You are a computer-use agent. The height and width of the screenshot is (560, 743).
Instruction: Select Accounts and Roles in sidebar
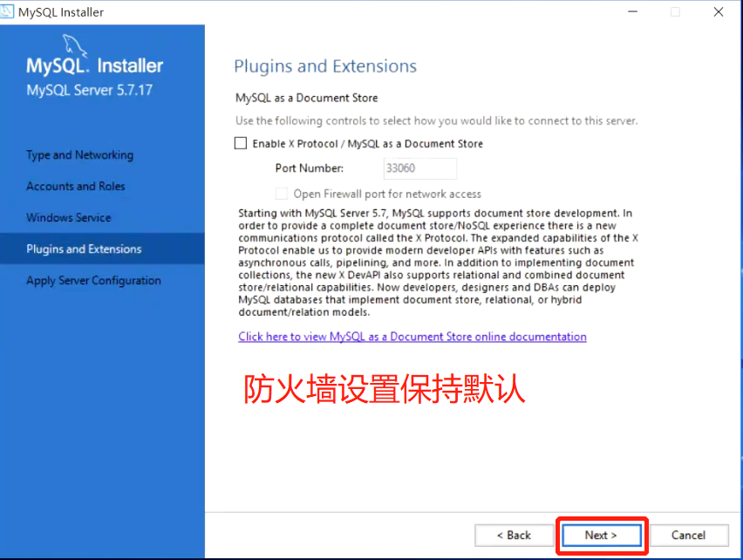click(x=75, y=186)
